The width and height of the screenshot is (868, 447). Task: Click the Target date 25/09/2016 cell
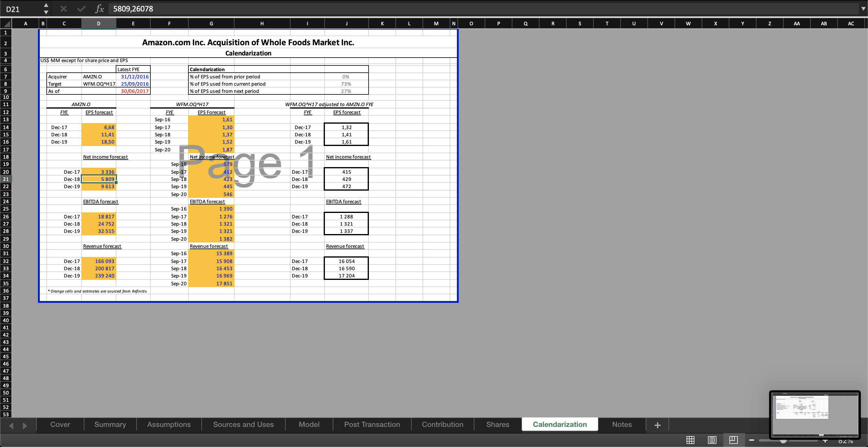point(134,84)
